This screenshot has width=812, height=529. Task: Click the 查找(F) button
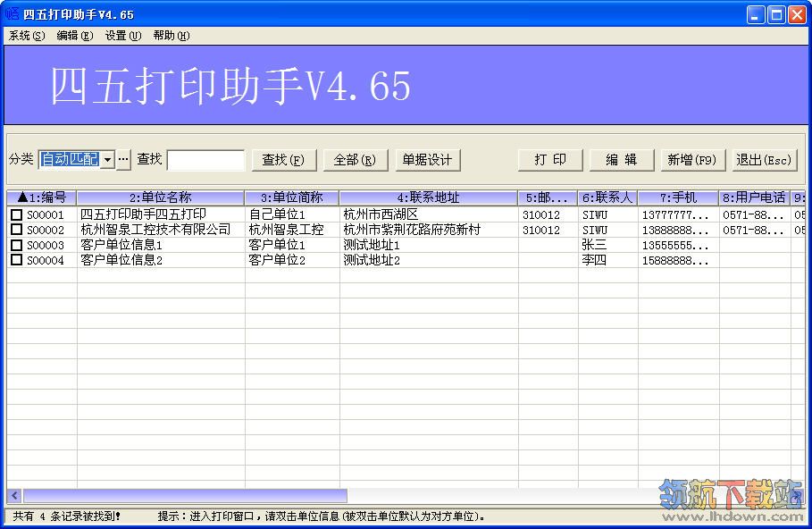[284, 160]
